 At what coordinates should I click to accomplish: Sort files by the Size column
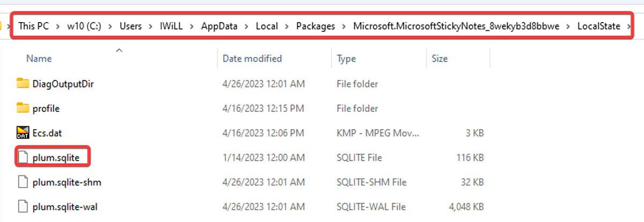(440, 59)
